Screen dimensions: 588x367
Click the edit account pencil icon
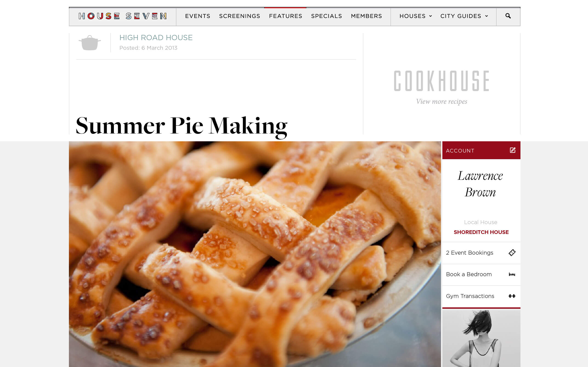(512, 150)
